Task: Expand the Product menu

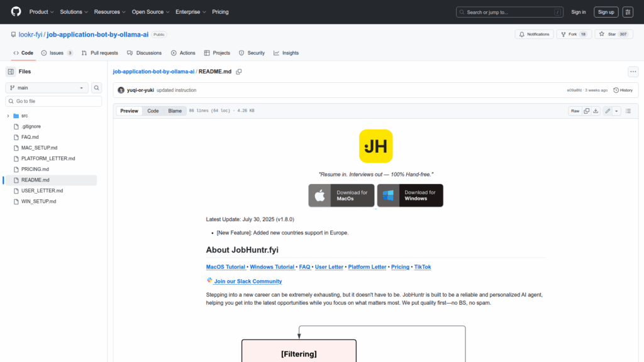Action: 42,12
